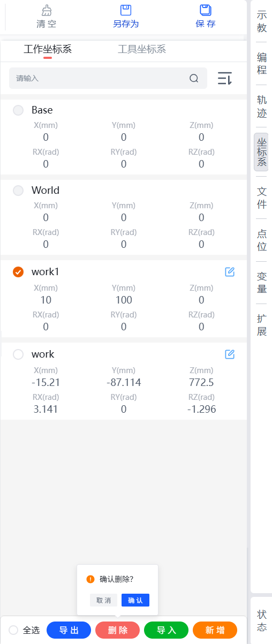Open the sort list icon

(x=224, y=78)
